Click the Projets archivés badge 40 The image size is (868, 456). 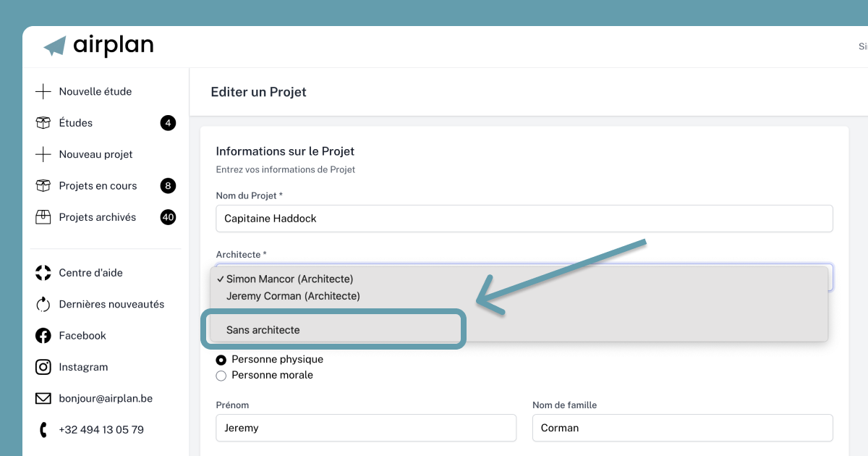pos(168,217)
